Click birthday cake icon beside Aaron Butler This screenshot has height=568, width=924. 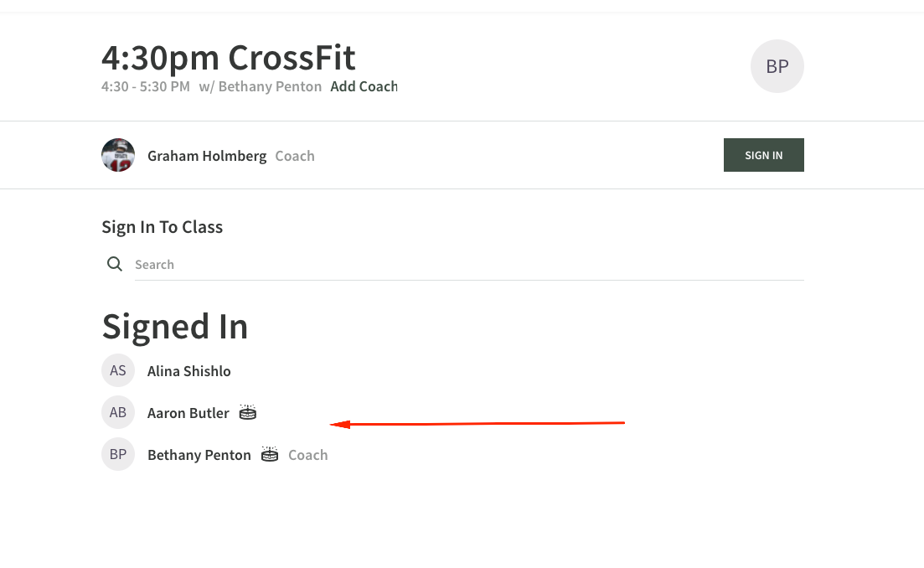click(x=247, y=412)
